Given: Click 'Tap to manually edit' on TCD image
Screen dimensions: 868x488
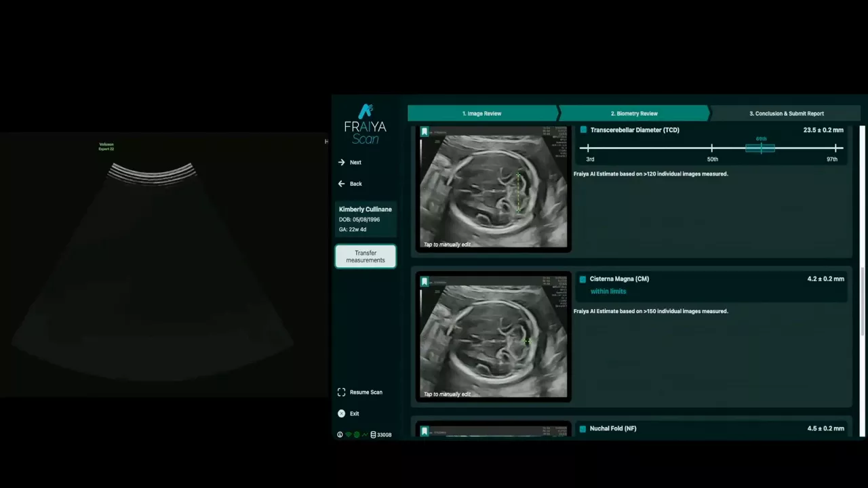Looking at the screenshot, I should (x=447, y=245).
